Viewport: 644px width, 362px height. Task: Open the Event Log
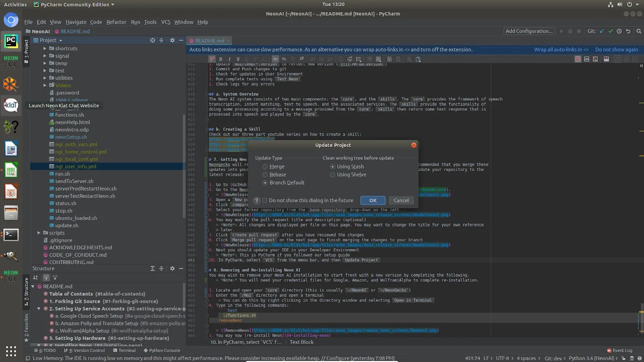tap(620, 350)
